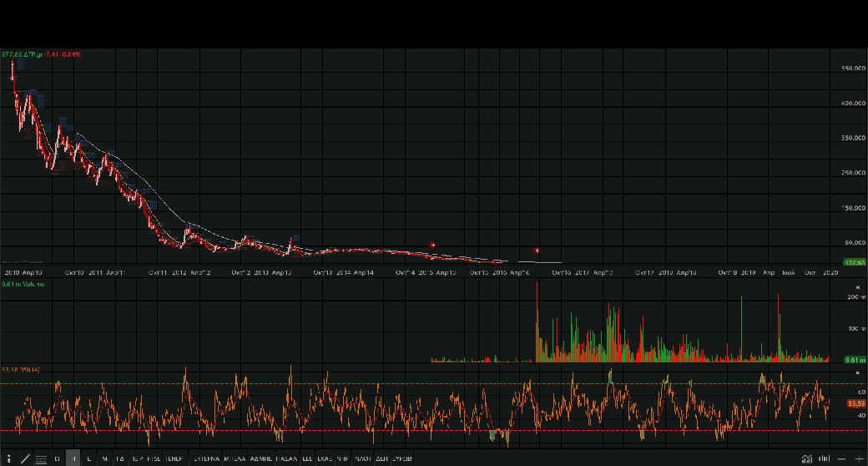Zoom out with the minus icon
The height and width of the screenshot is (466, 868).
coord(841,458)
